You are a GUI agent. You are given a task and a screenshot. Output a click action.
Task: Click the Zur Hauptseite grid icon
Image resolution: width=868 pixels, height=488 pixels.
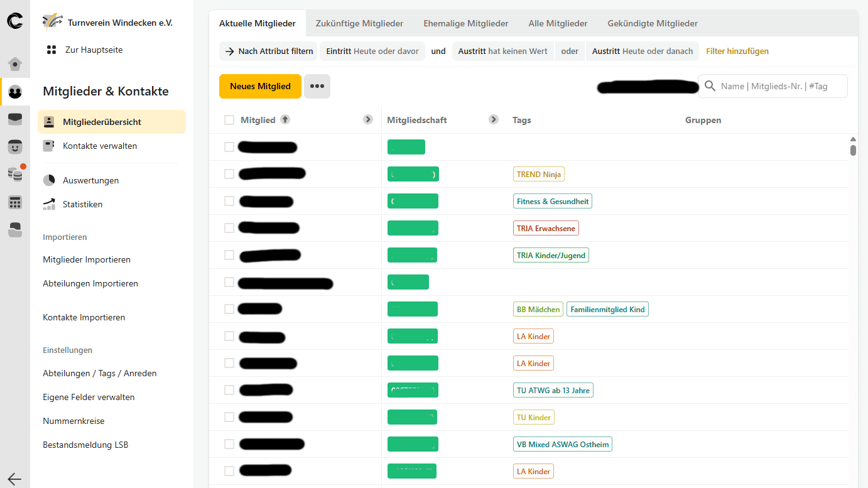click(x=52, y=50)
